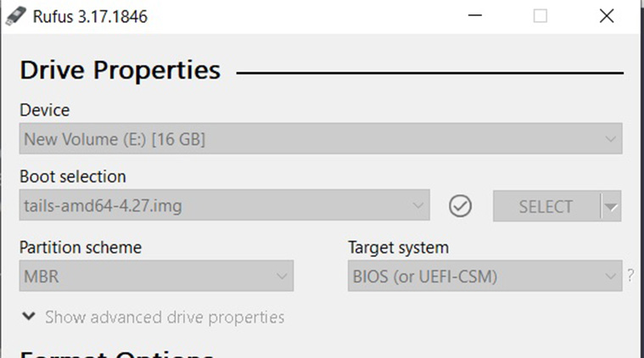Click the Rufus USB drive title bar icon
Viewport: 644px width, 358px height.
(x=14, y=15)
